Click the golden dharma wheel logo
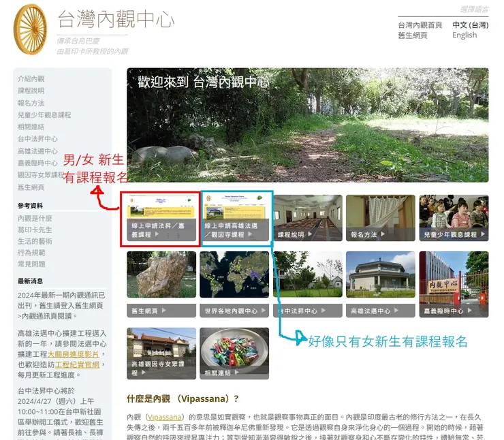This screenshot has width=504, height=440. [x=30, y=29]
